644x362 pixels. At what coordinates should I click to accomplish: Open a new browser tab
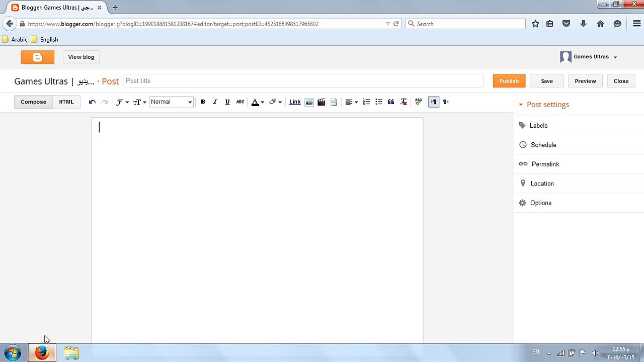[x=115, y=8]
